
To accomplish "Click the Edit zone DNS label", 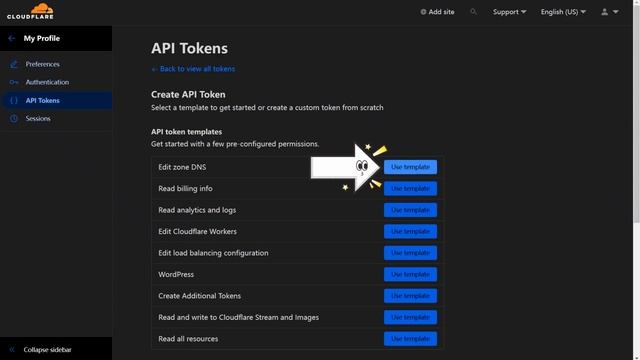I will 182,167.
